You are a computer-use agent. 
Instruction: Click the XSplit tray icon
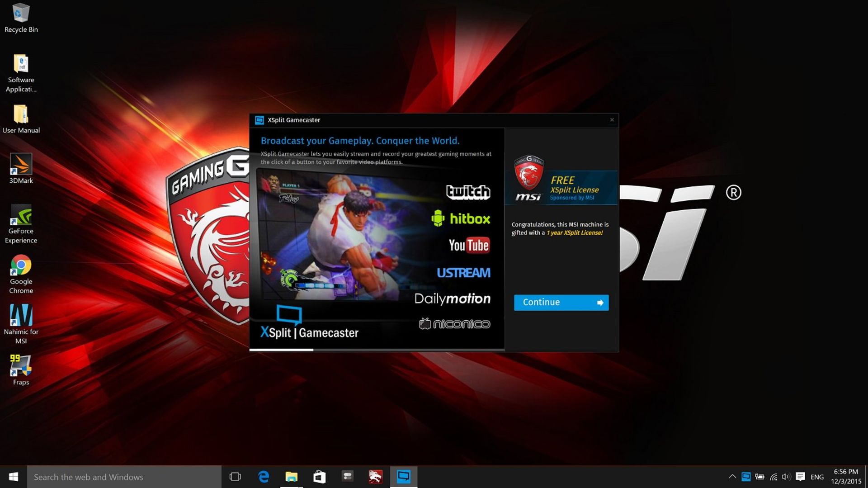click(746, 477)
